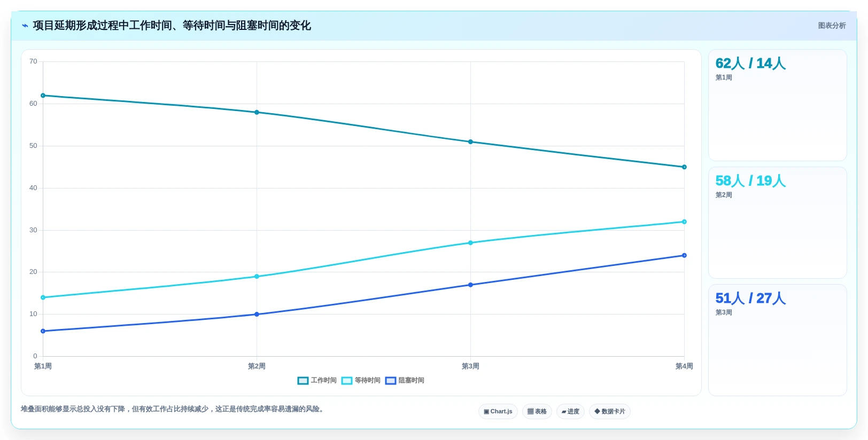Open the 图表分析 label in header
This screenshot has width=868, height=440.
point(832,26)
